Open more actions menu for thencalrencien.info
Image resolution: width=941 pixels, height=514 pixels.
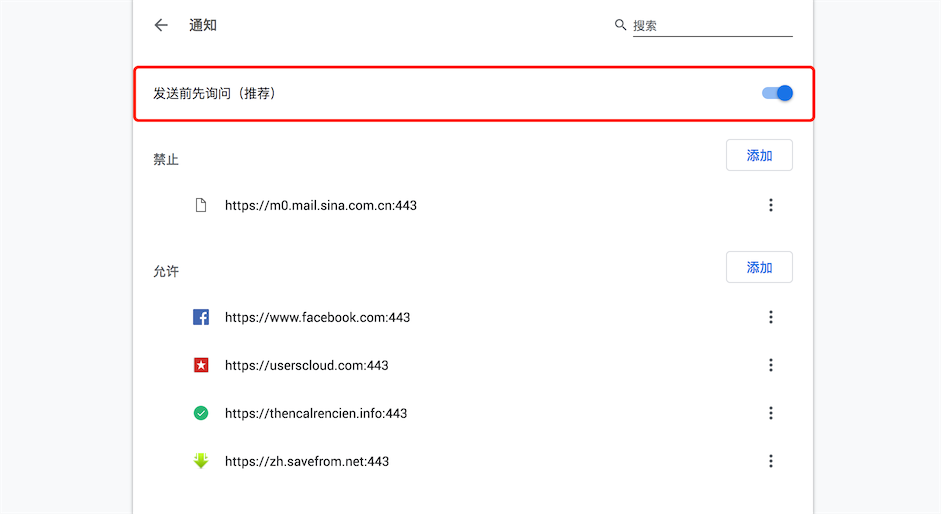pyautogui.click(x=771, y=413)
